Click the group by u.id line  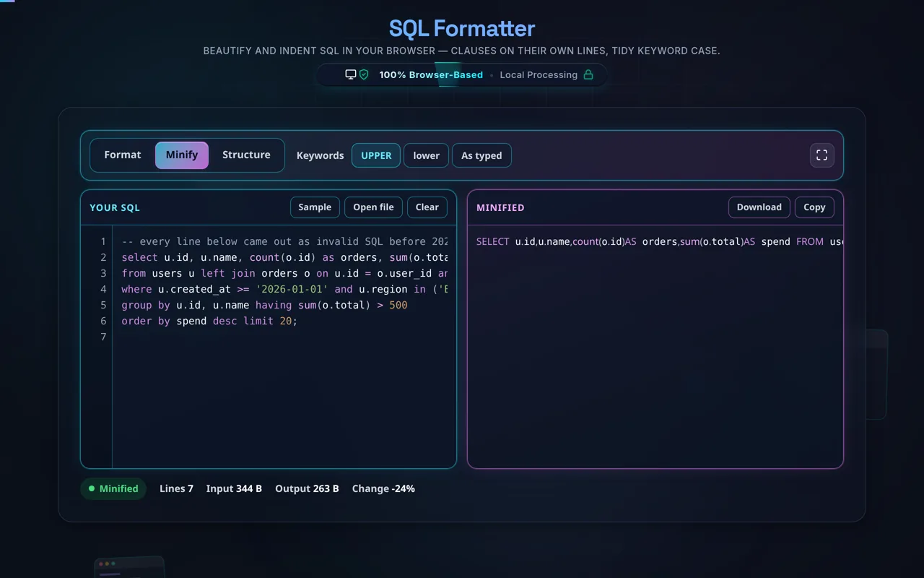pyautogui.click(x=264, y=305)
